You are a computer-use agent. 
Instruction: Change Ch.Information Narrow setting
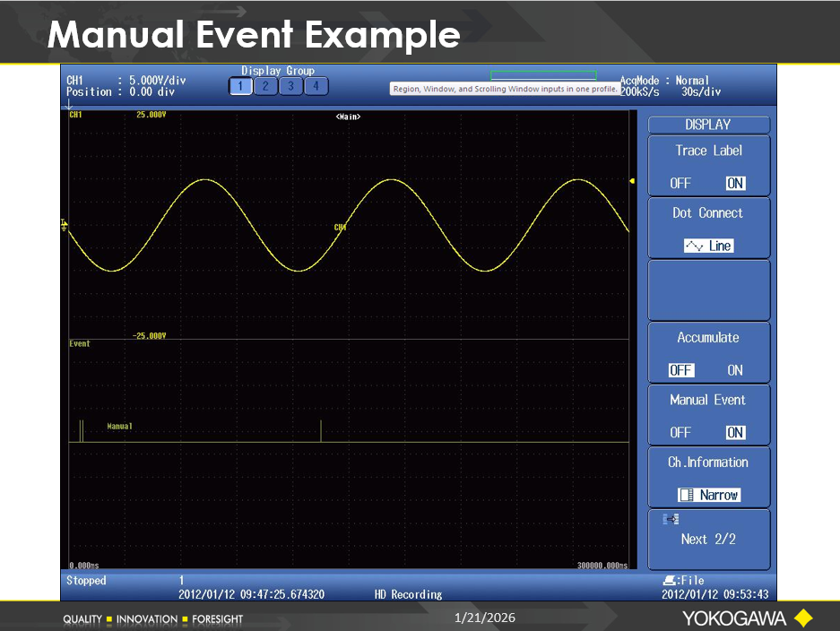click(708, 495)
